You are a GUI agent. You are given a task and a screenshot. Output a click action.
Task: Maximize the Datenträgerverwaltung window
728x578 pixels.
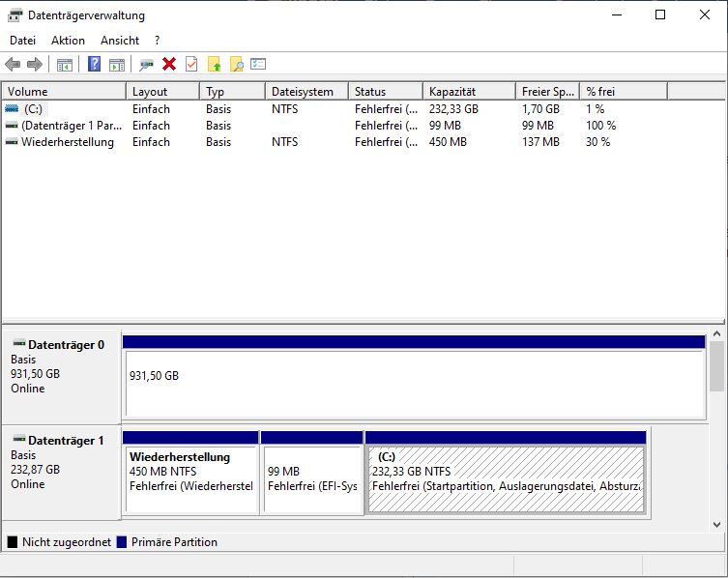[660, 14]
